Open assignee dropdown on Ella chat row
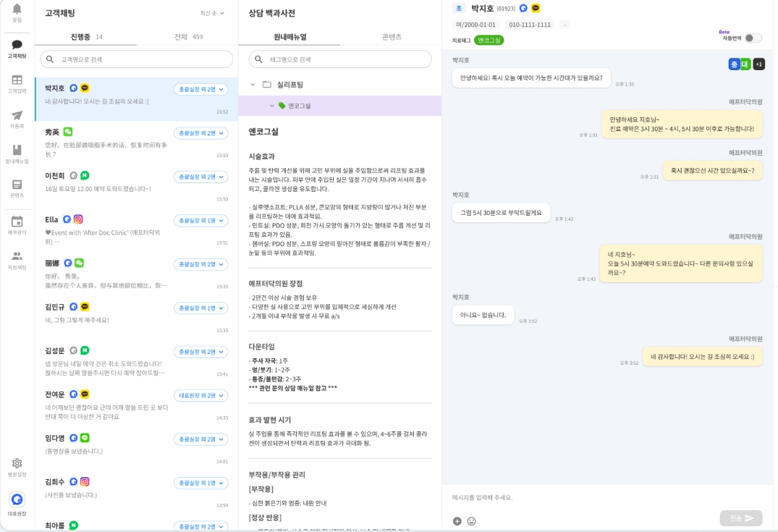The height and width of the screenshot is (532, 778). coord(201,220)
